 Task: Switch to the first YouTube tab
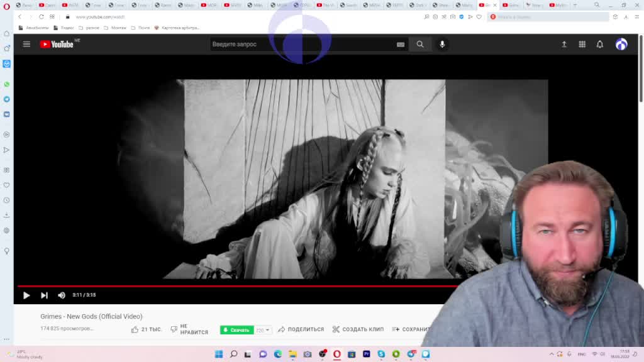coord(47,5)
